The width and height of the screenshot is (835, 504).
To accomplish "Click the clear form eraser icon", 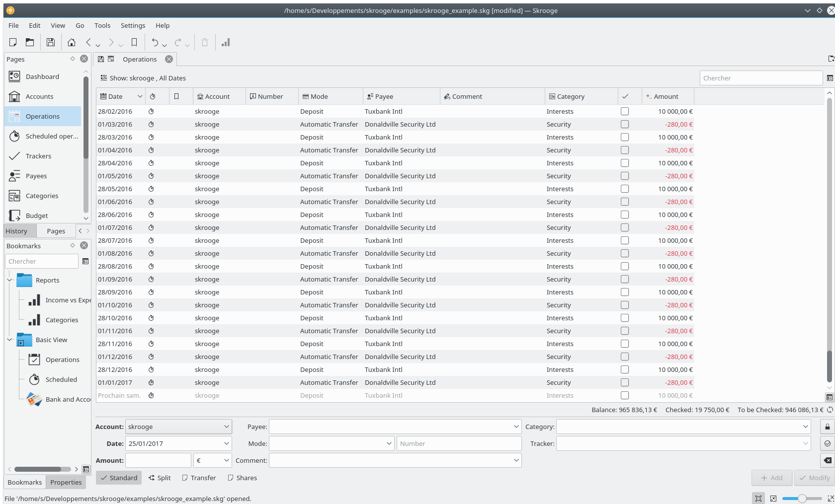I will pos(827,460).
